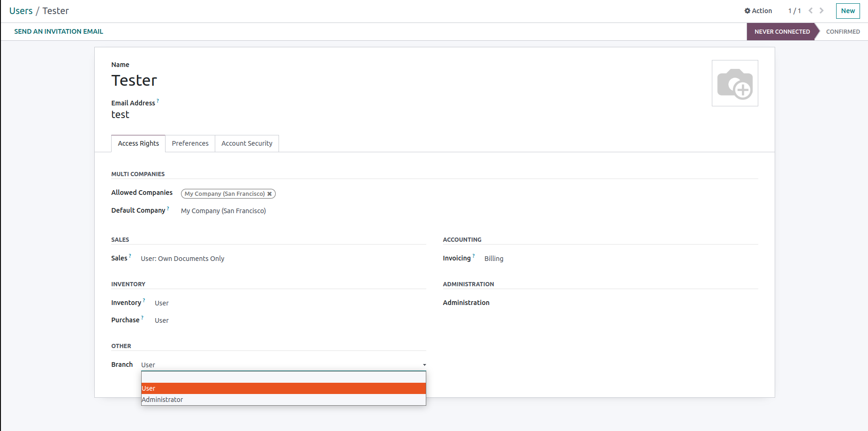Screen dimensions: 868x431
Task: Show help tooltip next to Default Company
Action: point(168,208)
